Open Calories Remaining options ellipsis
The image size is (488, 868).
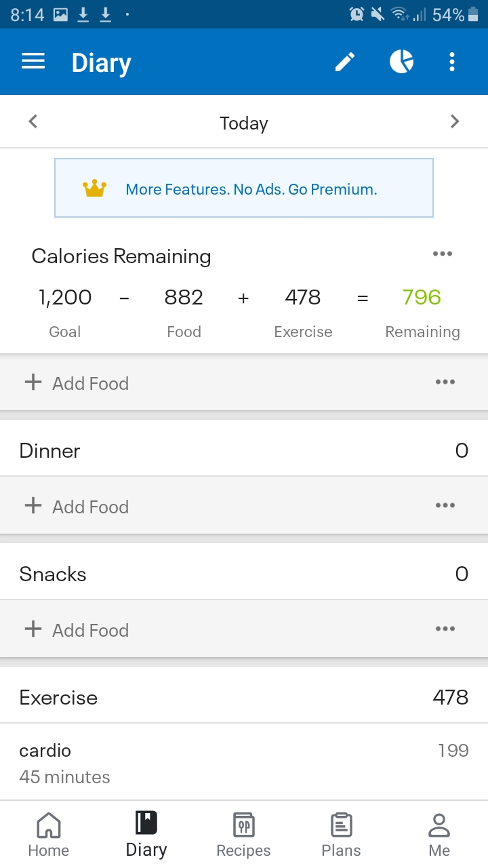[x=442, y=254]
